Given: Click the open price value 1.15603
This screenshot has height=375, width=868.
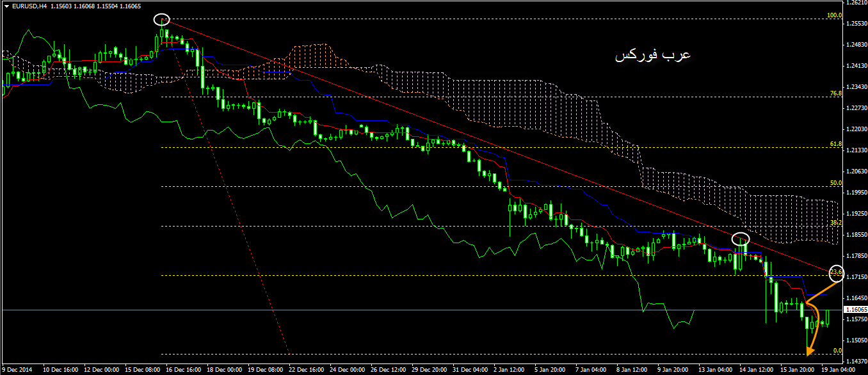Looking at the screenshot, I should point(62,6).
